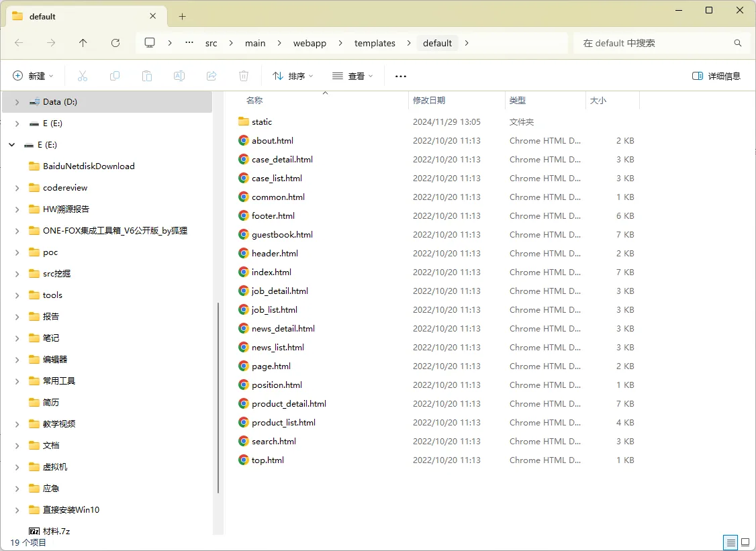
Task: Click the webapp breadcrumb segment
Action: [310, 43]
